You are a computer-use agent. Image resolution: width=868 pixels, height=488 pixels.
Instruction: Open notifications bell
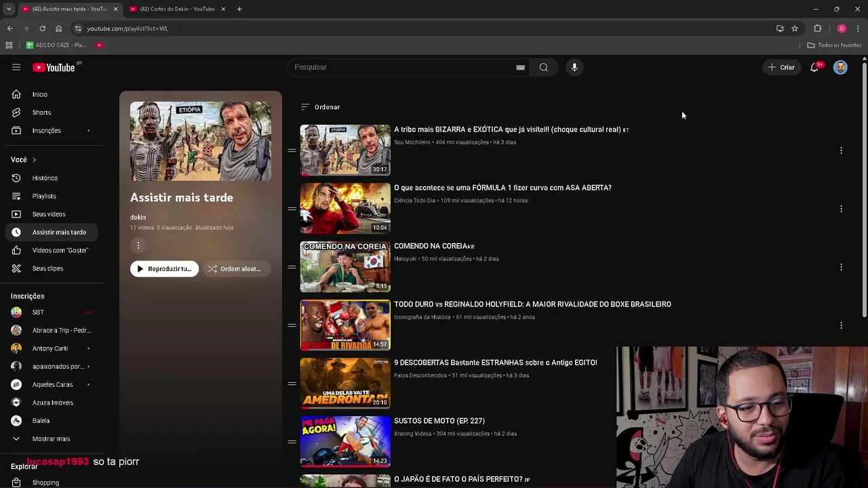[814, 67]
